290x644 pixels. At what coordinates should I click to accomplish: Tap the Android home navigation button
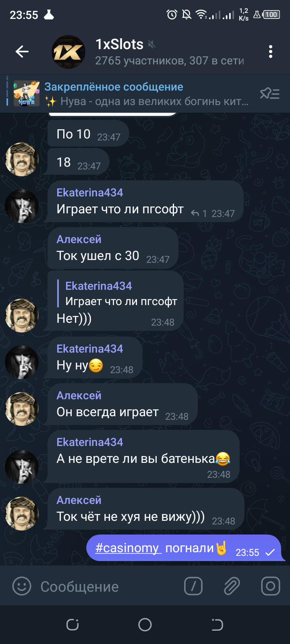[x=145, y=625]
